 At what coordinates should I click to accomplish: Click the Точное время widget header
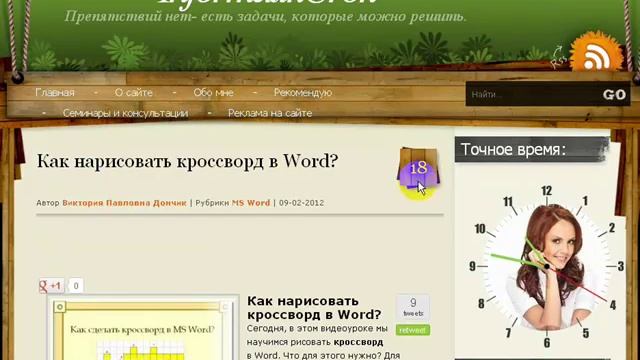point(531,149)
